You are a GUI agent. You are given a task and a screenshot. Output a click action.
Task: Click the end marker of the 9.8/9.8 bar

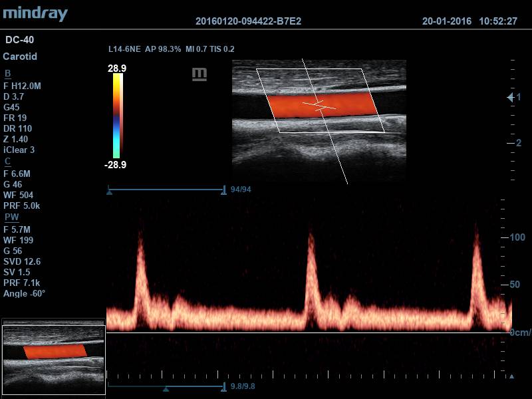(223, 386)
